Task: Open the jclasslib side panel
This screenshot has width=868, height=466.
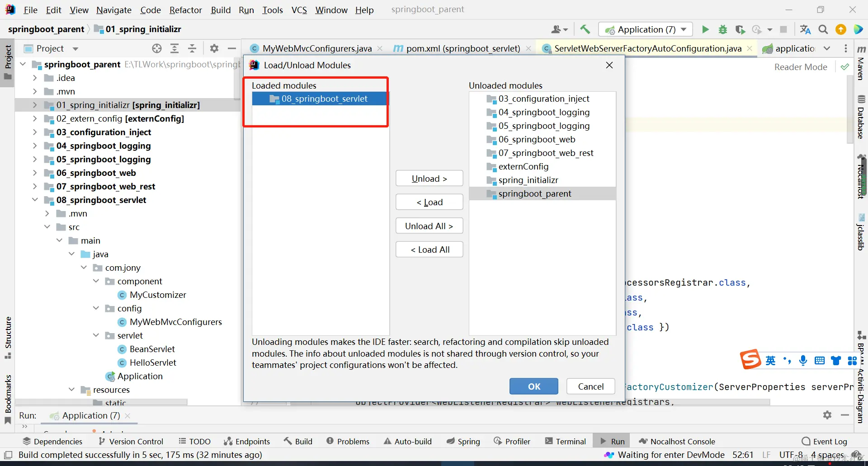Action: click(x=861, y=232)
